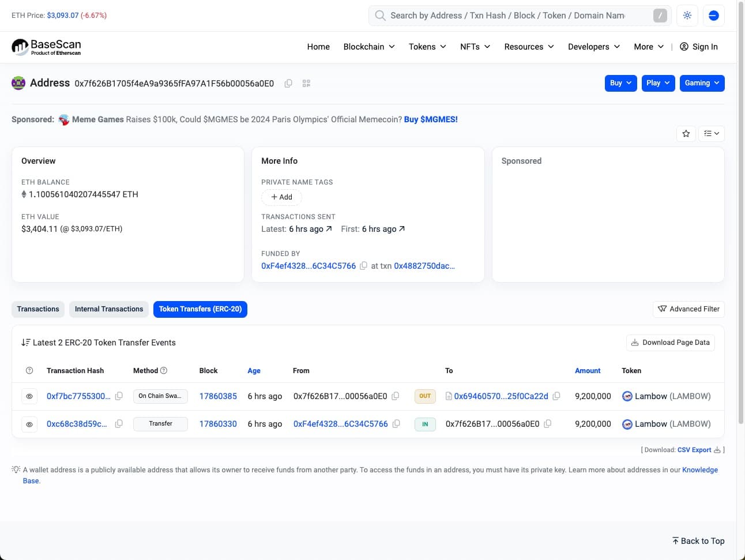Click the slash shortcut badge in search
Viewport: 745px width, 560px height.
click(660, 16)
